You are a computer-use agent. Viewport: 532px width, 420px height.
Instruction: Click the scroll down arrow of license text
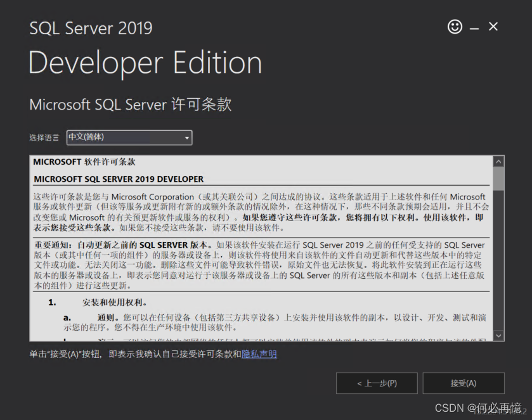coord(498,336)
